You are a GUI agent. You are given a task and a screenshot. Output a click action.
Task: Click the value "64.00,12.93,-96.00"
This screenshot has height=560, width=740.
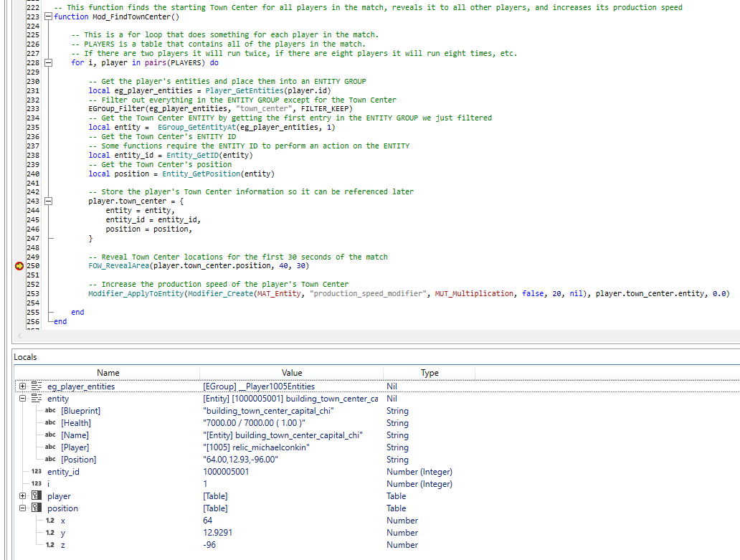click(x=240, y=460)
